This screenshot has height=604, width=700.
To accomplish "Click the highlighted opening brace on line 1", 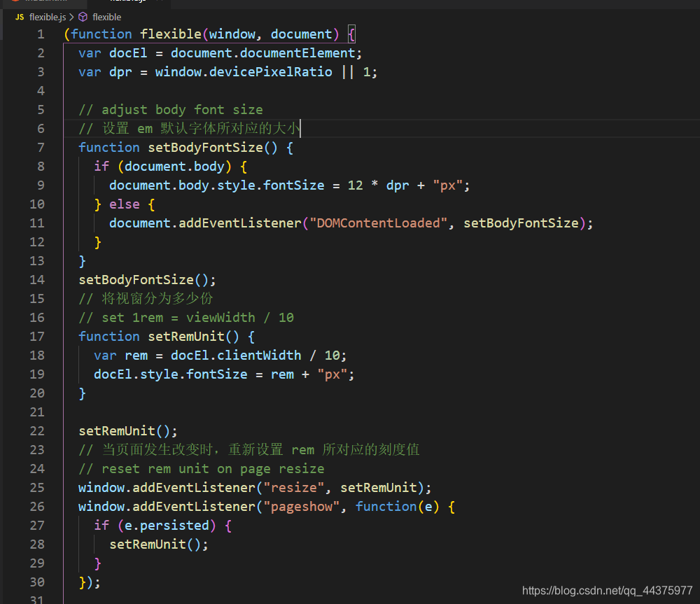I will coord(351,34).
